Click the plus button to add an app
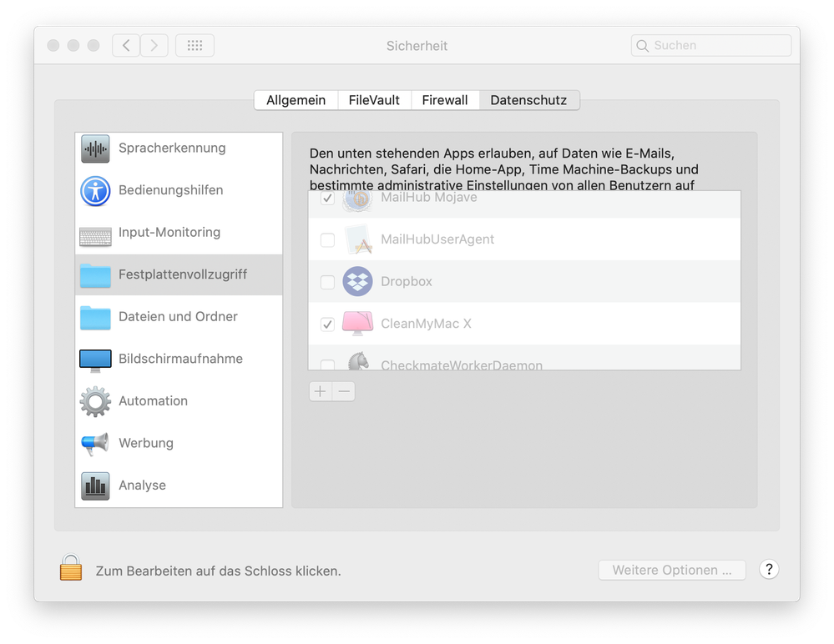The width and height of the screenshot is (834, 644). coord(320,390)
